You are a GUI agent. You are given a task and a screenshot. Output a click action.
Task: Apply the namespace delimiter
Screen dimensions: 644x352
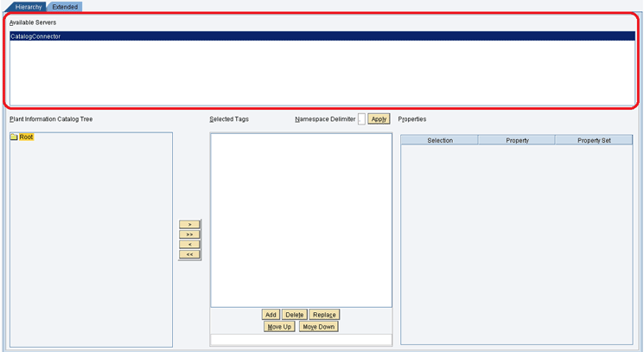(379, 118)
